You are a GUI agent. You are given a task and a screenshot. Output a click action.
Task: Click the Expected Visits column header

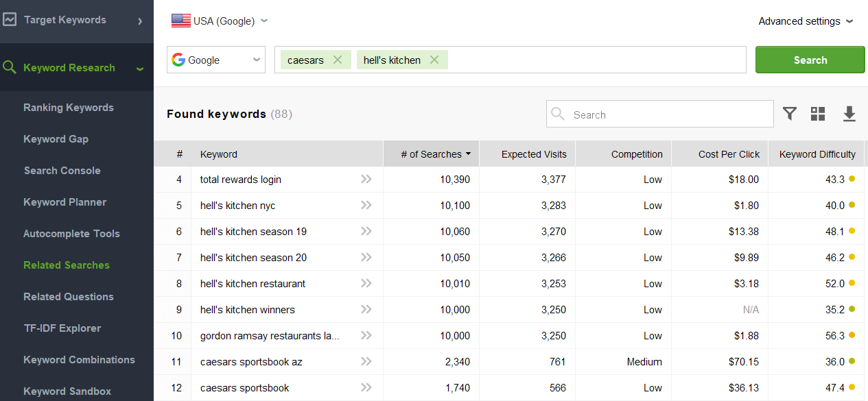[x=527, y=154]
